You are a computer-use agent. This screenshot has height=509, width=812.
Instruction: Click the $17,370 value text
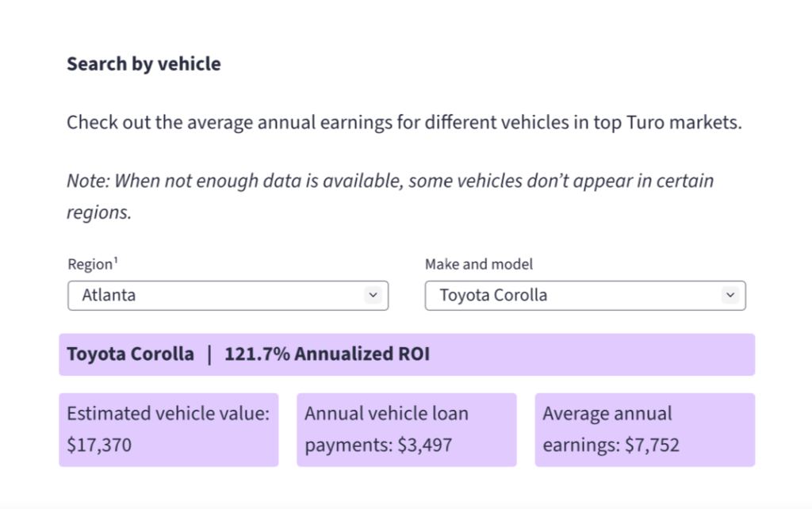[x=98, y=445]
